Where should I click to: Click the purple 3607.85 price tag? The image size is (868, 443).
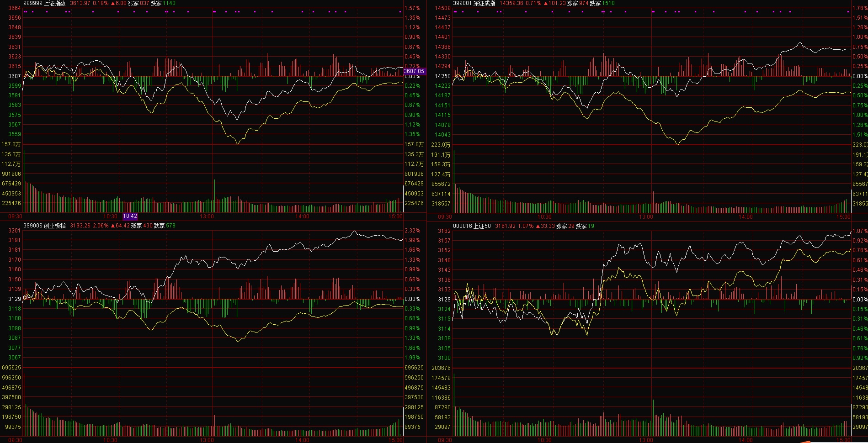(414, 71)
